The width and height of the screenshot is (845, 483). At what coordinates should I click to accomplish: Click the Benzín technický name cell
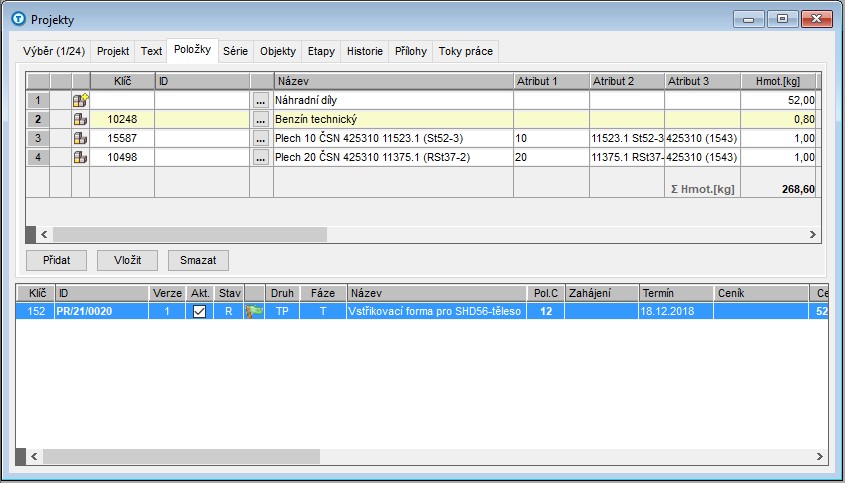click(393, 119)
